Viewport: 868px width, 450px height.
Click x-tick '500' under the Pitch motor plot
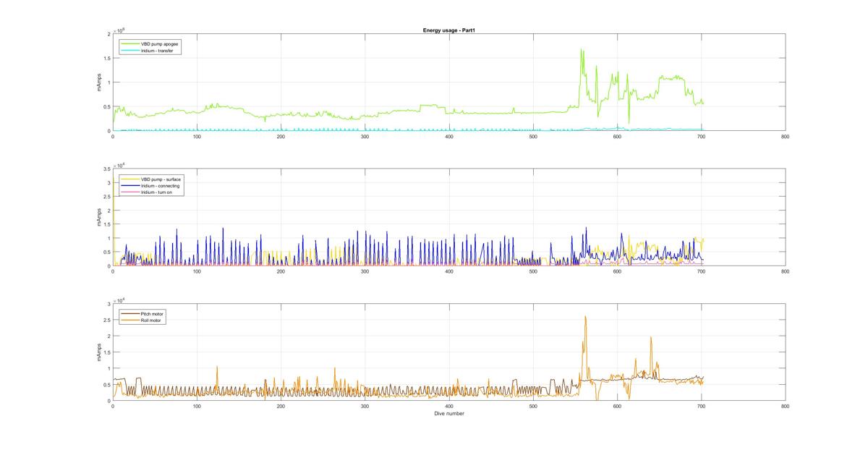(x=533, y=406)
